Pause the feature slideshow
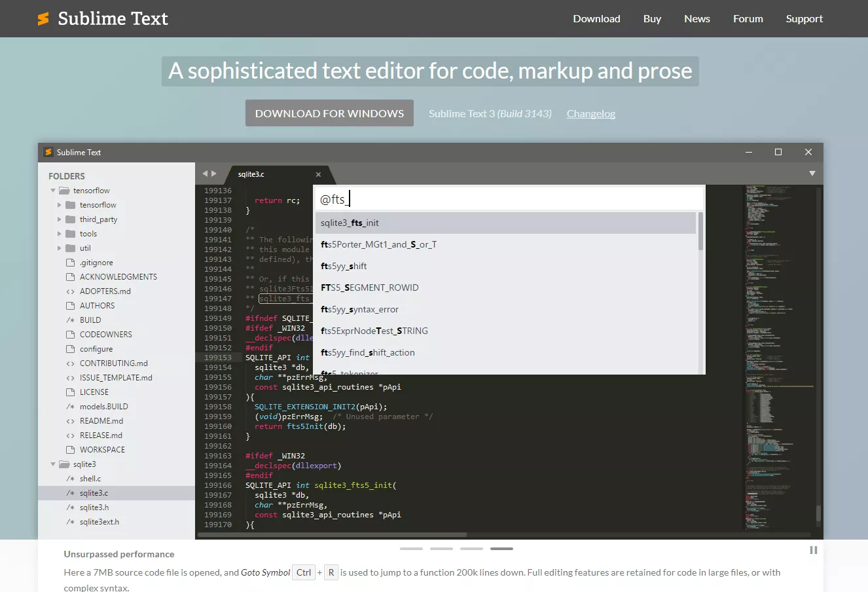 click(814, 550)
